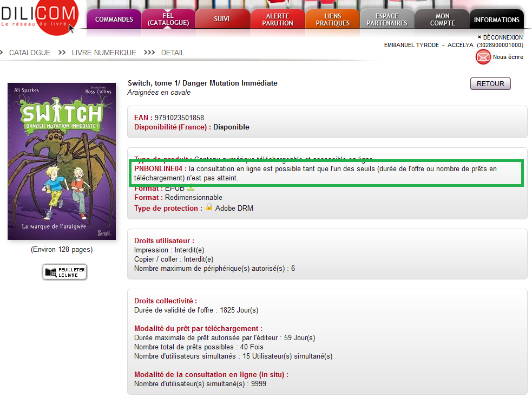Navigate to the LIVRE NUMERIQUE breadcrumb
The width and height of the screenshot is (532, 403).
click(x=104, y=53)
